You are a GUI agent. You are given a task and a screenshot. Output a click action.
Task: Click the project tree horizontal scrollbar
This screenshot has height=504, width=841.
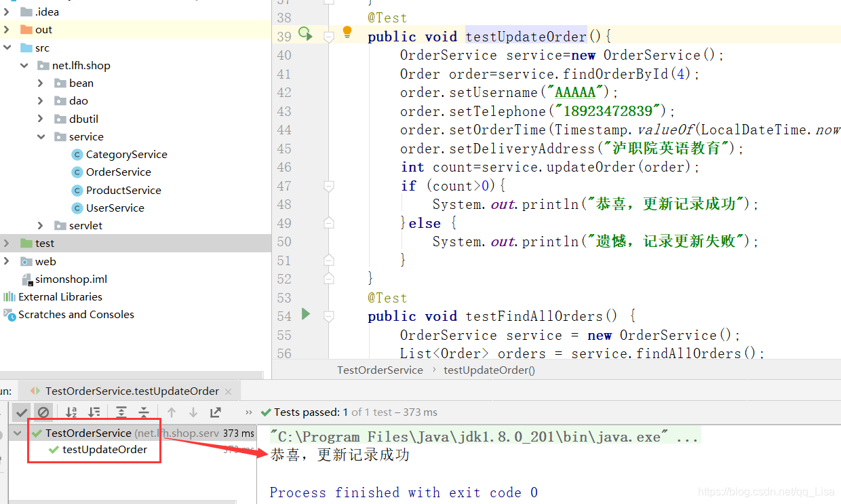click(132, 374)
